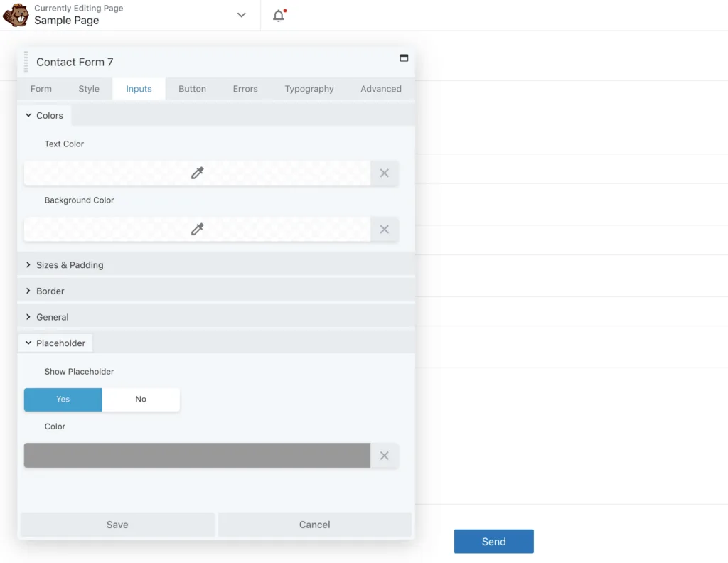Switch to the Advanced tab
The image size is (728, 563).
381,89
